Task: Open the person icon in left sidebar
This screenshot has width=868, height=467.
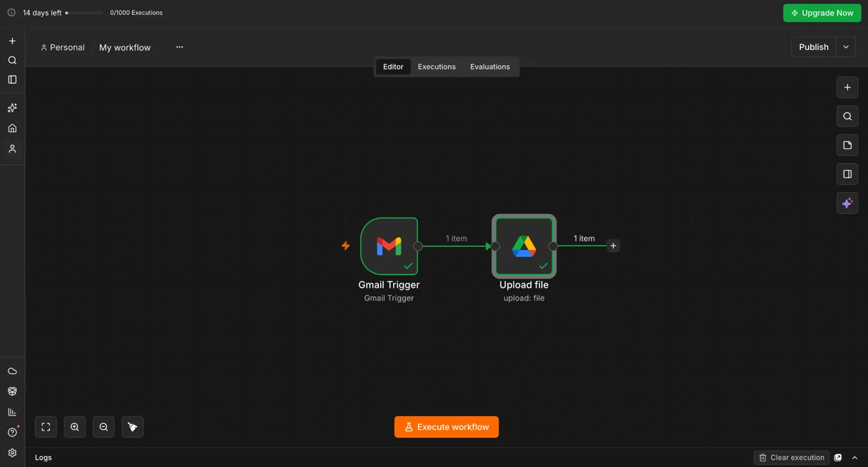Action: (x=12, y=149)
